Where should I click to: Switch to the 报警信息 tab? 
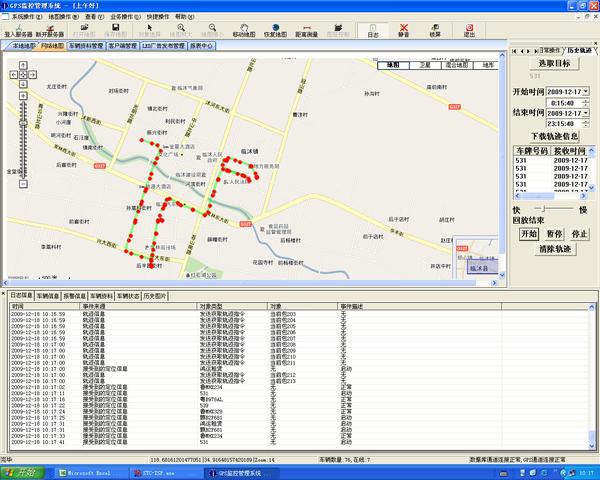[x=75, y=296]
